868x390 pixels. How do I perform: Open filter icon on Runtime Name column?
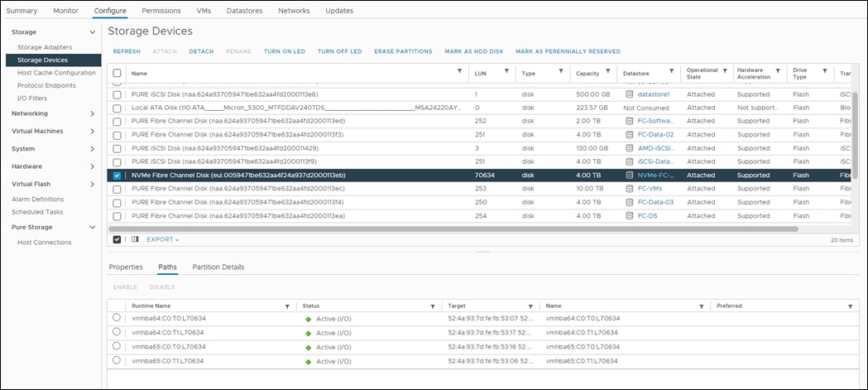287,306
